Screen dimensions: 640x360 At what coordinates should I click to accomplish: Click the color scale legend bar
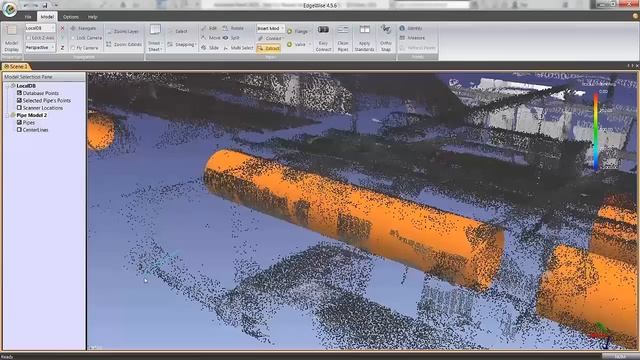[x=596, y=130]
